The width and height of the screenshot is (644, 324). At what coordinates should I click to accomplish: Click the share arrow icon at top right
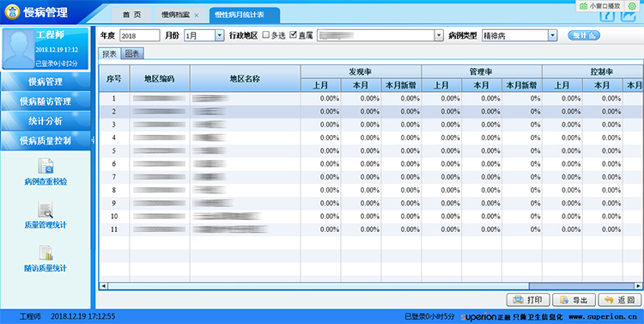(629, 15)
